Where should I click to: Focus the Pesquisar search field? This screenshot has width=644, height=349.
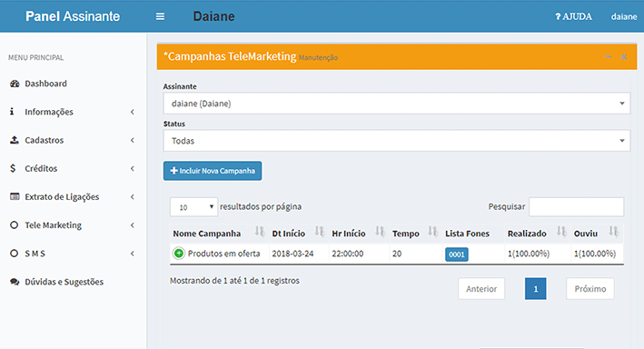(x=576, y=207)
